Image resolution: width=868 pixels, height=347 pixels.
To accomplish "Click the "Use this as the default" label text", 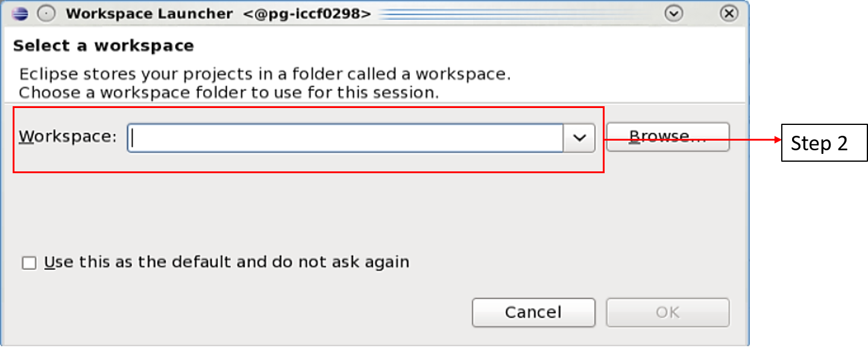I will coord(227,262).
